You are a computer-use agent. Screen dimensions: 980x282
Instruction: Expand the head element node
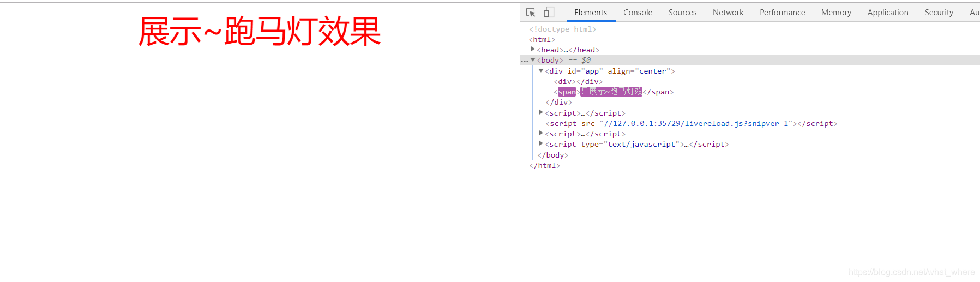pyautogui.click(x=533, y=49)
